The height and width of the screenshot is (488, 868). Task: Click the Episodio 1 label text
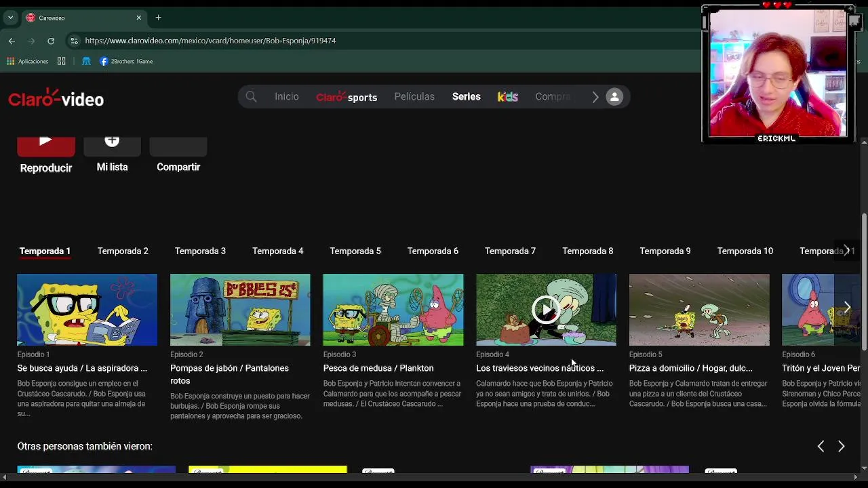(33, 354)
